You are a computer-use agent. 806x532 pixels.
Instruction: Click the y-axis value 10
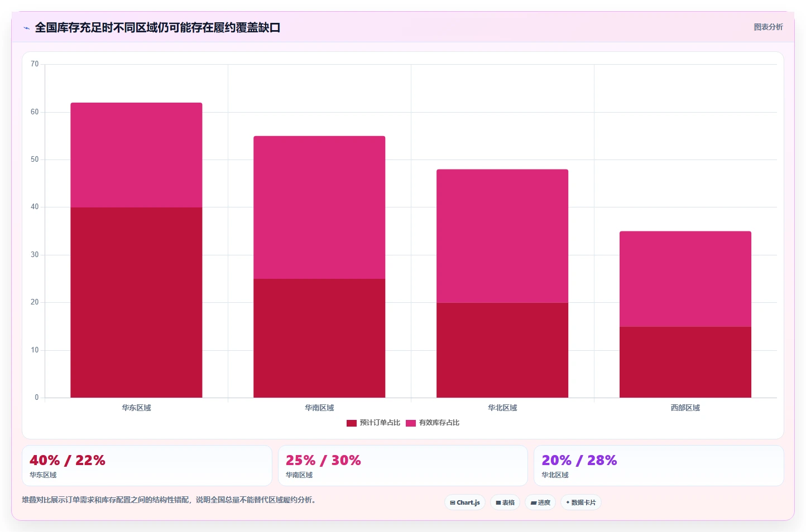click(35, 350)
